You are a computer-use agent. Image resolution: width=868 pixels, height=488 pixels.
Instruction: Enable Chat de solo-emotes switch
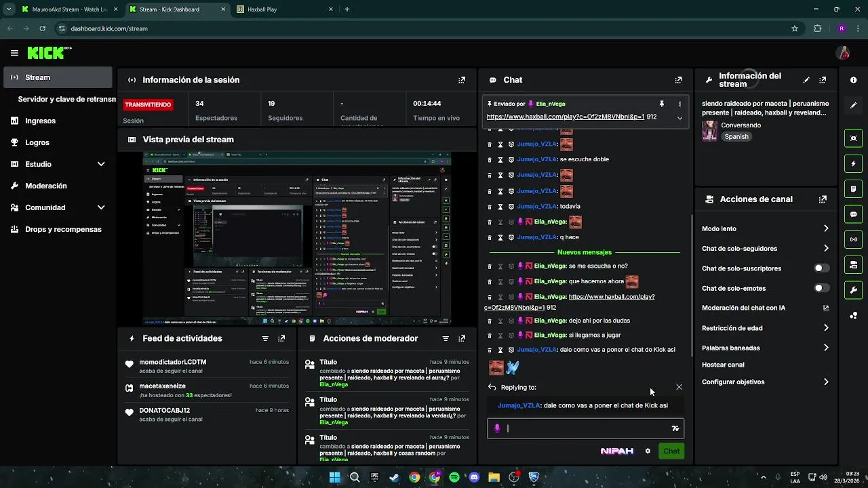(x=821, y=288)
